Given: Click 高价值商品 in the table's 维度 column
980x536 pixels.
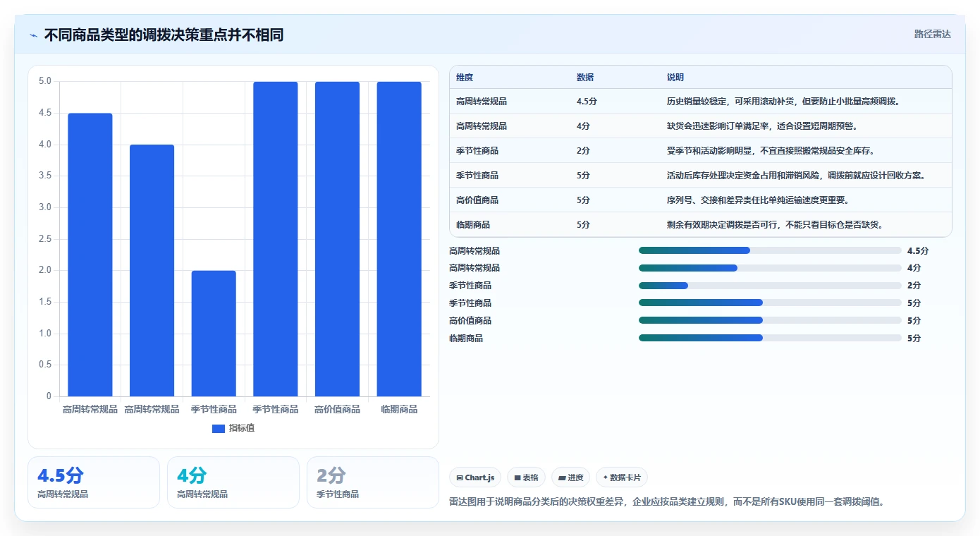Looking at the screenshot, I should point(477,200).
